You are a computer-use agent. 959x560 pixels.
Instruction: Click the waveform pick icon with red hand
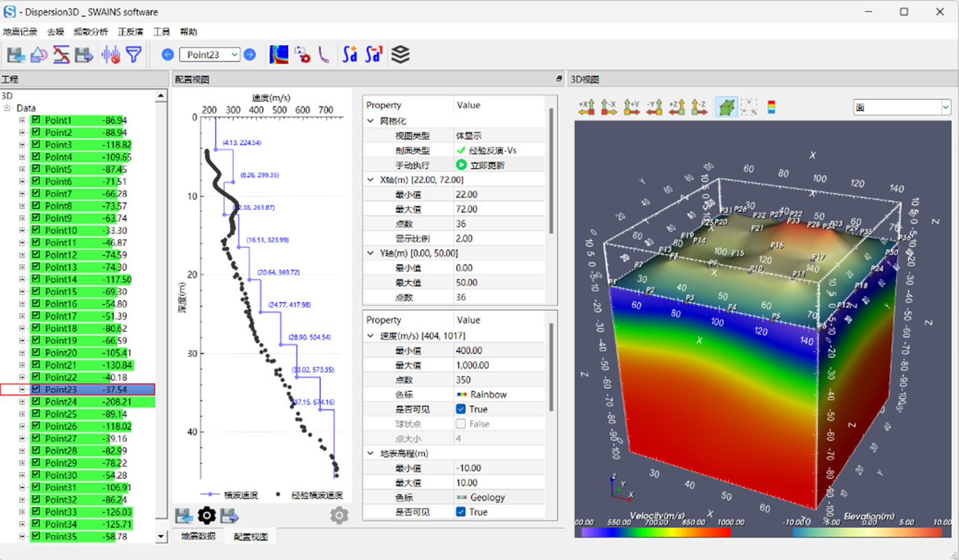tap(111, 55)
